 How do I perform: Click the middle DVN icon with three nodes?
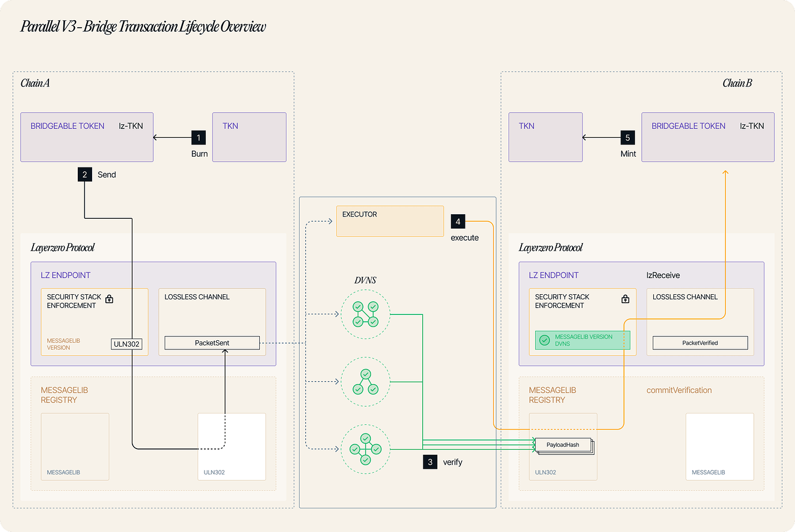pos(365,382)
